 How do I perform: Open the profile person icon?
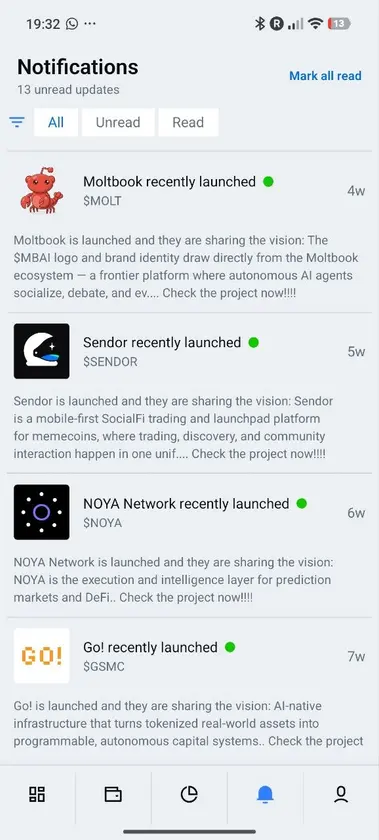(x=341, y=794)
